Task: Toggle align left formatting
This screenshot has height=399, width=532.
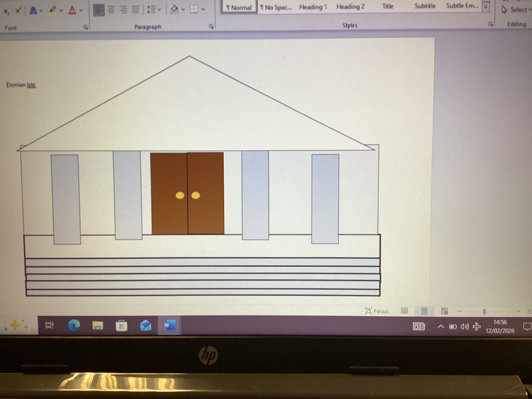Action: [x=98, y=10]
